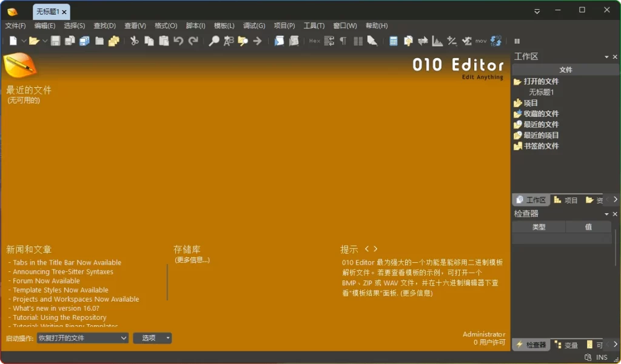
Task: Expand the Open file dropdown arrow
Action: (x=45, y=41)
